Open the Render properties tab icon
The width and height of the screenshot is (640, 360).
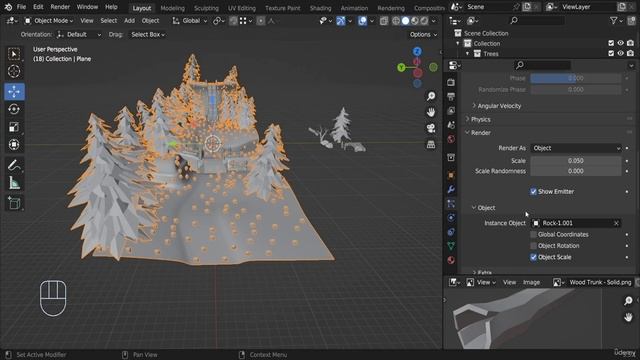[451, 82]
